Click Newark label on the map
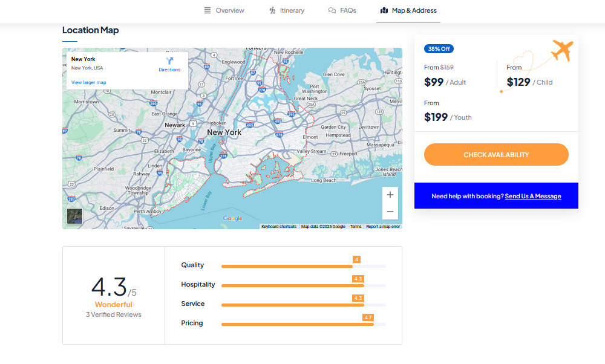This screenshot has width=605, height=364. tap(175, 125)
